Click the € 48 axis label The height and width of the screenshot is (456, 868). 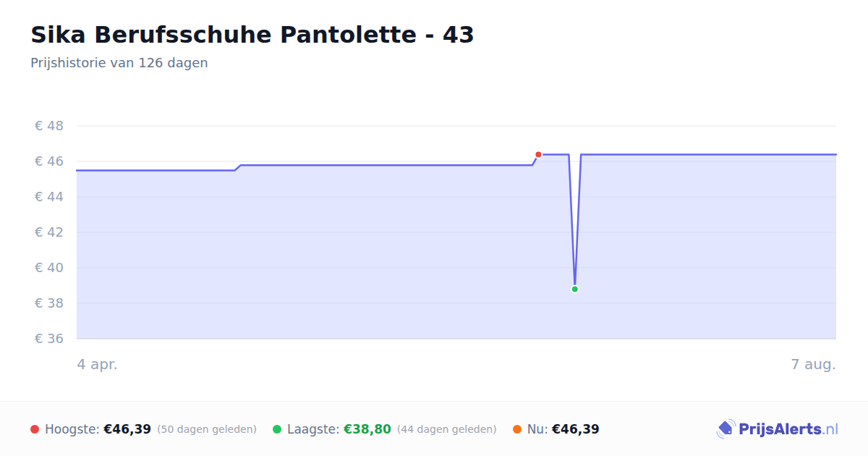click(x=49, y=126)
